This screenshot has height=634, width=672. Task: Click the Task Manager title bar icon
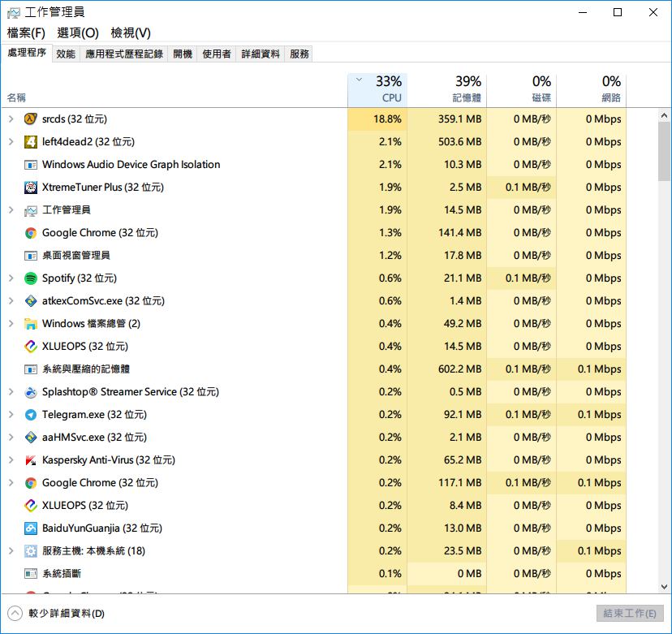(x=14, y=12)
